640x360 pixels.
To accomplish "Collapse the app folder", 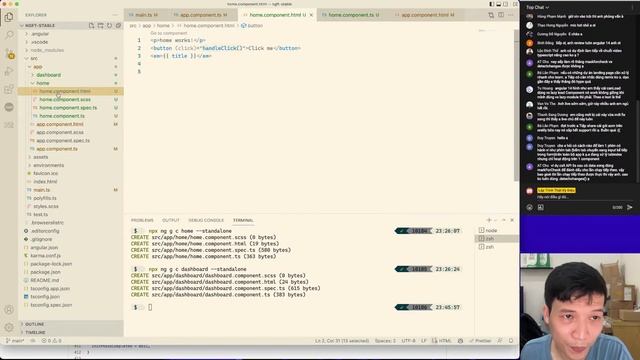I will 37,67.
